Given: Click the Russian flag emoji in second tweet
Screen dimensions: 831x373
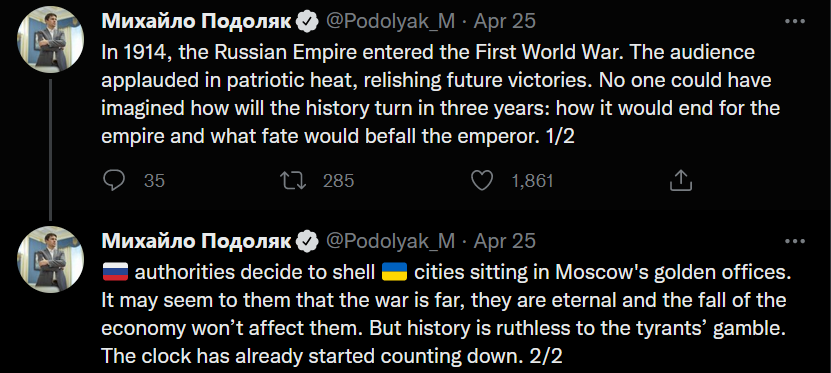Looking at the screenshot, I should click(x=115, y=272).
